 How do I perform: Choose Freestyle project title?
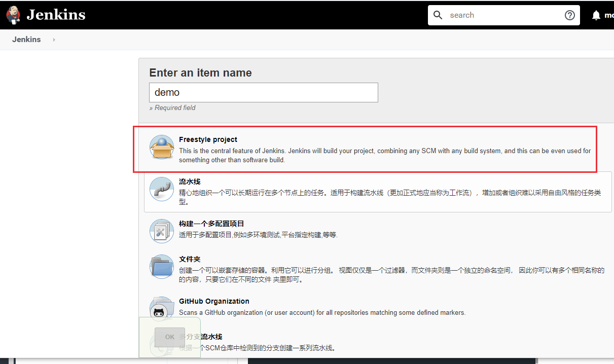[208, 139]
